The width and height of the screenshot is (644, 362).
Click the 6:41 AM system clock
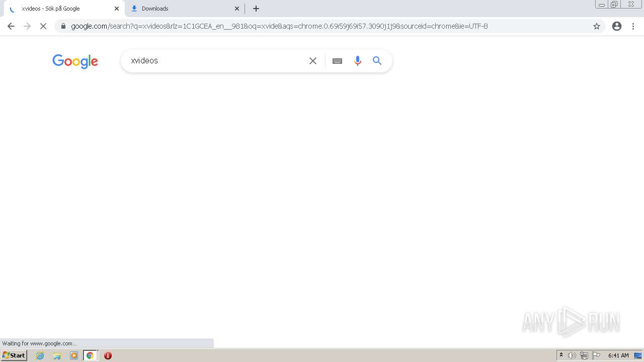(618, 355)
